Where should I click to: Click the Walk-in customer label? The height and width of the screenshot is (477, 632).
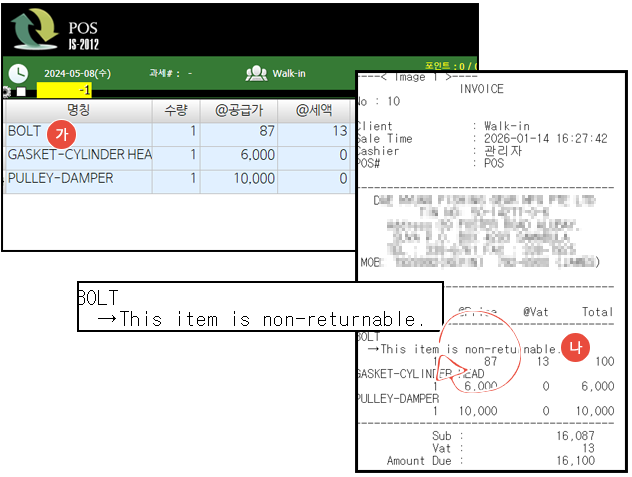click(289, 73)
